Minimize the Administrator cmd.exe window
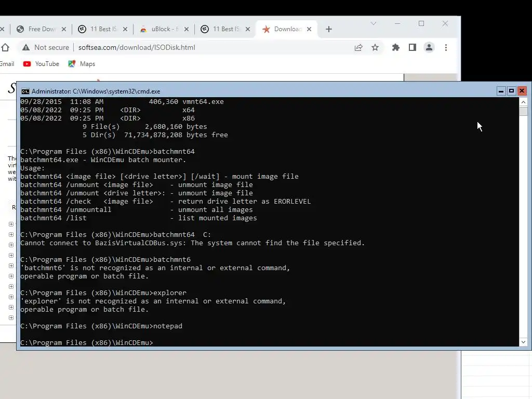 501,91
